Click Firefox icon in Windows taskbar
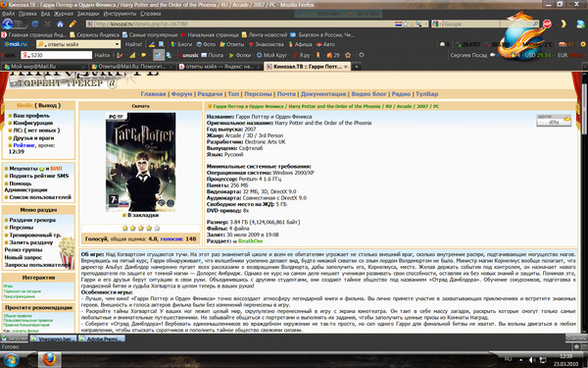The image size is (588, 368). (x=49, y=360)
